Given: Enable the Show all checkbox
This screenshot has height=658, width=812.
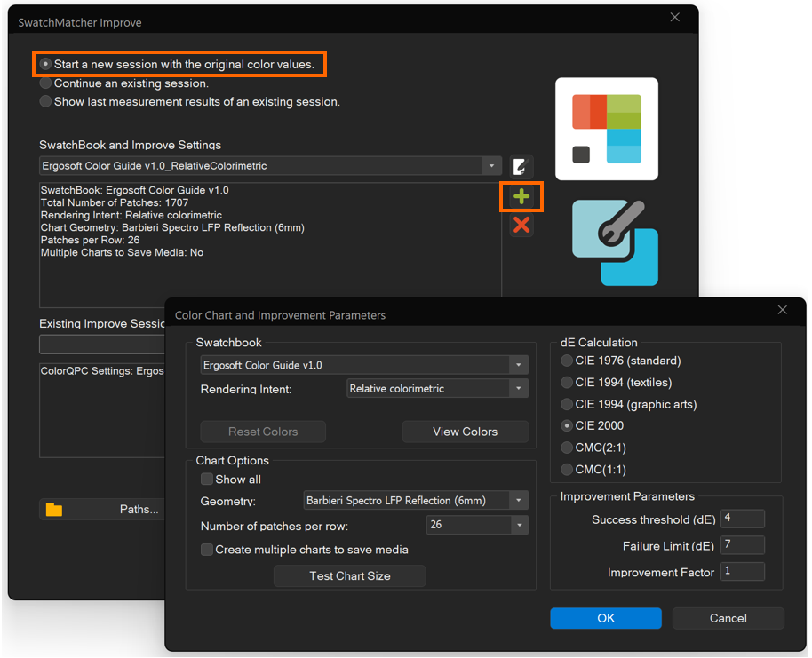Looking at the screenshot, I should coord(207,480).
